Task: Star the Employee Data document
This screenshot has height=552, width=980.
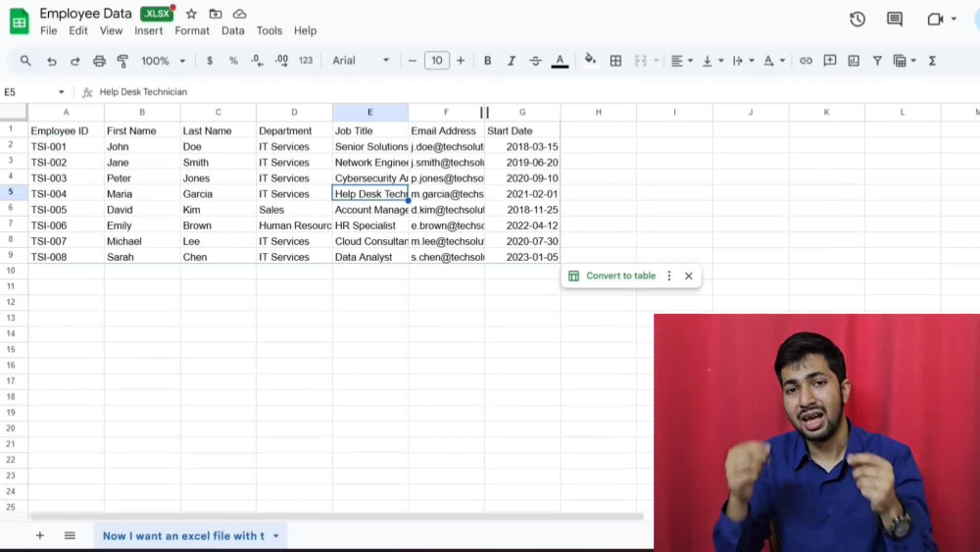Action: (x=191, y=14)
